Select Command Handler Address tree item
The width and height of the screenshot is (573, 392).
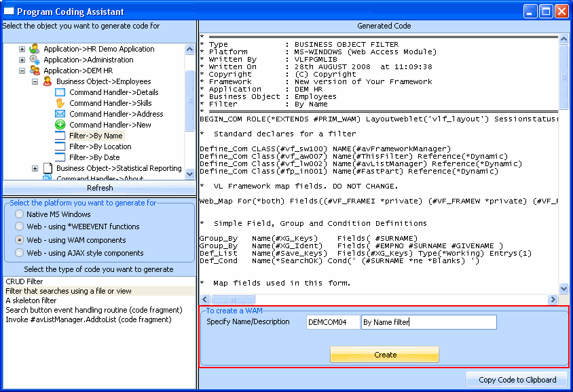click(x=116, y=114)
